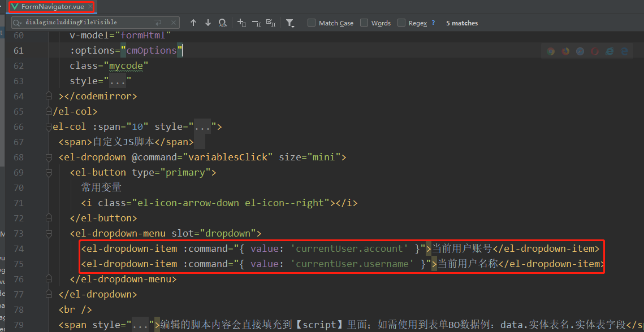Switch to FormNavigator.vue tab

(x=50, y=7)
